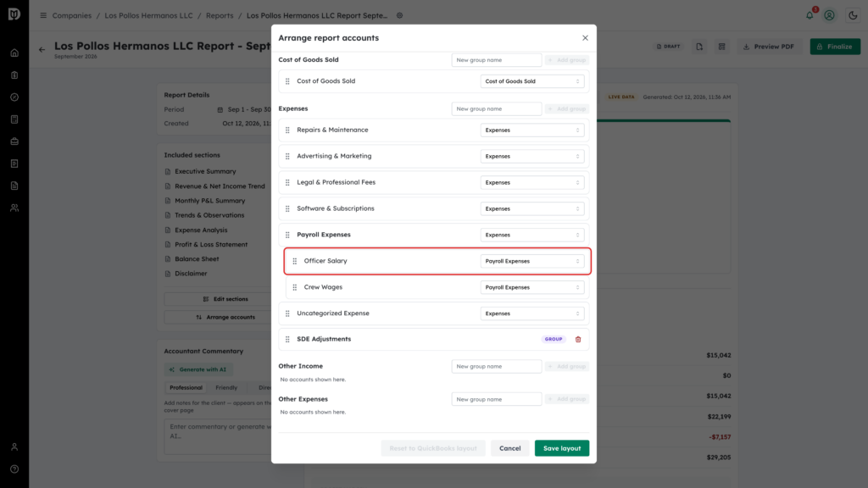Open the help icon in sidebar
Screen dimensions: 868x488
pos(14,469)
